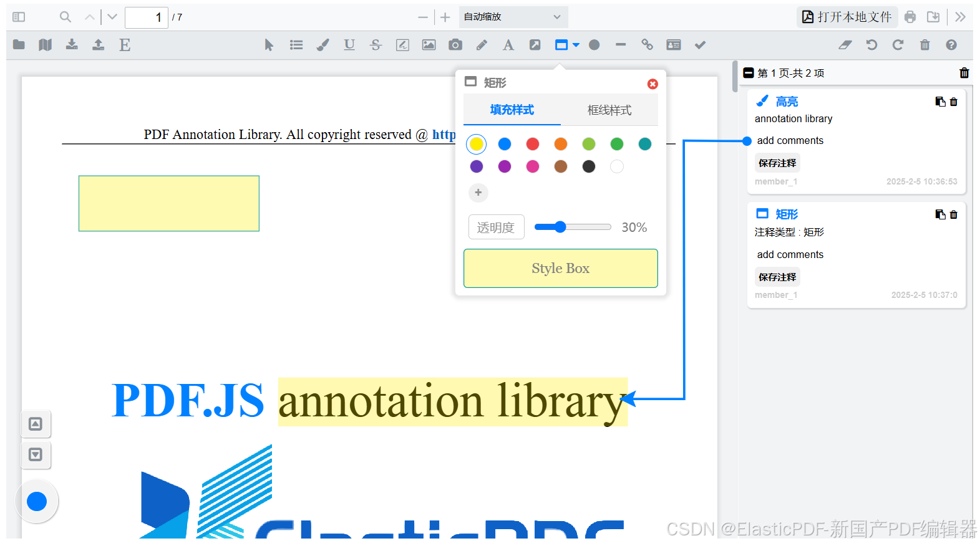Pick the yellow fill color swatch

(477, 144)
